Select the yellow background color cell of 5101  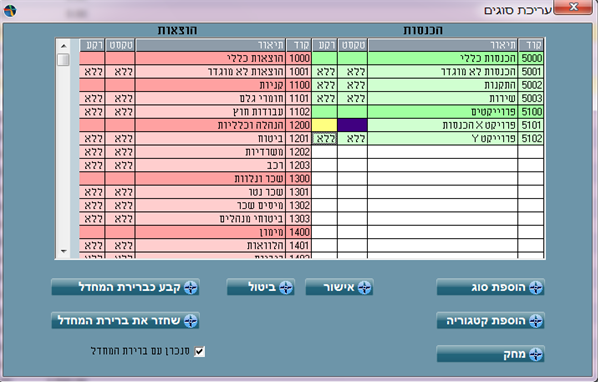[325, 125]
